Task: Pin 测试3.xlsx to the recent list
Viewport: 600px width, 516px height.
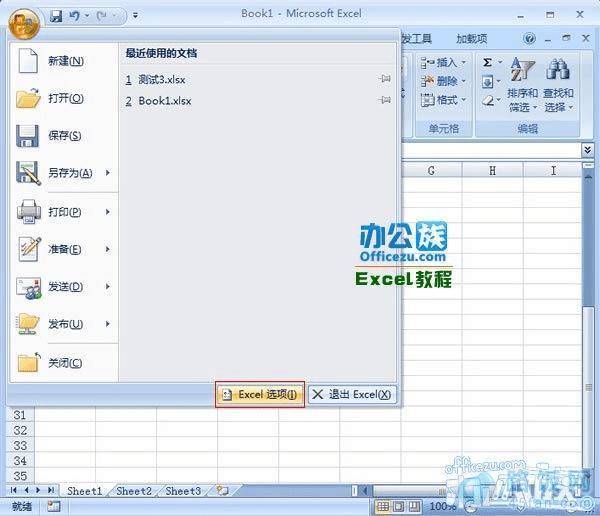Action: pos(385,79)
